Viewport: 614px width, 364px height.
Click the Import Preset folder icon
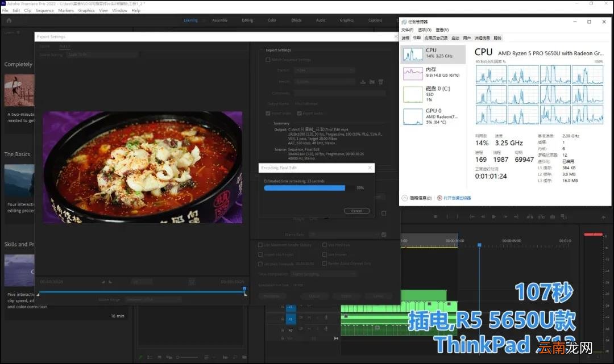pyautogui.click(x=372, y=82)
